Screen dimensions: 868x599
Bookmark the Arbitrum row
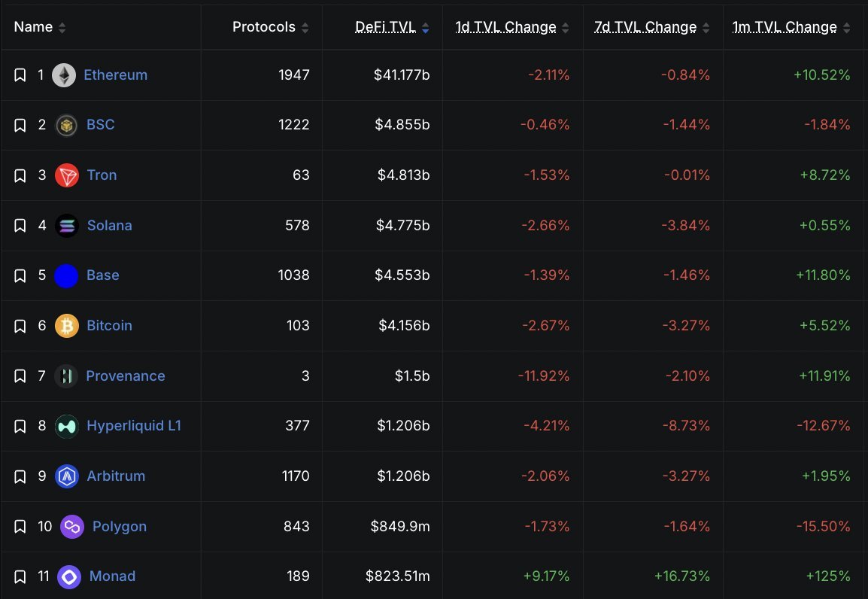click(x=20, y=476)
